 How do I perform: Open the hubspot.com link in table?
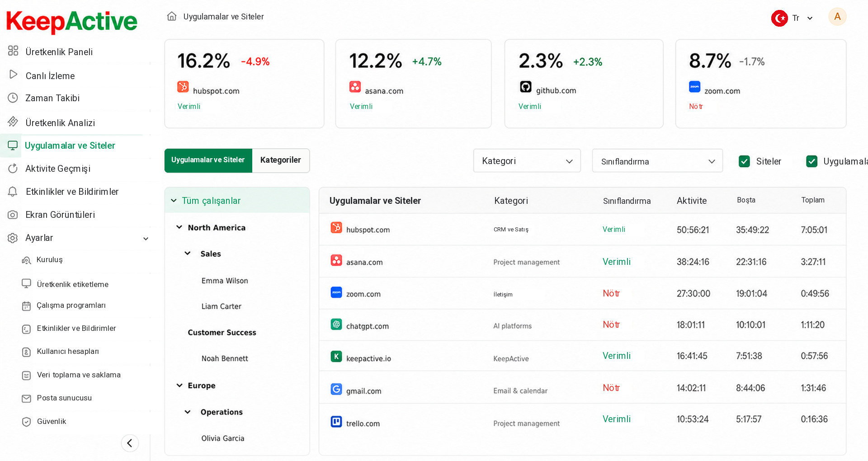coord(368,230)
